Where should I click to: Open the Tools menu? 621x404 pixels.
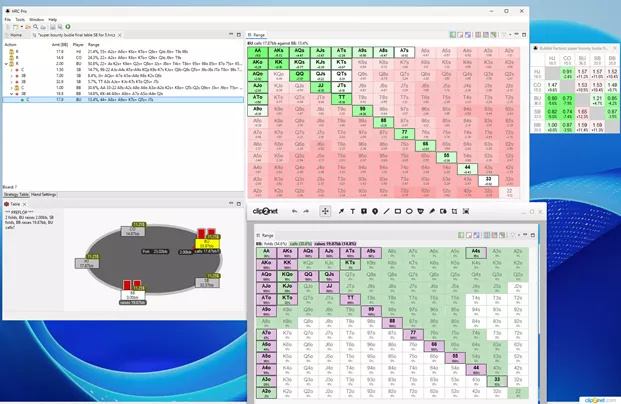click(20, 19)
